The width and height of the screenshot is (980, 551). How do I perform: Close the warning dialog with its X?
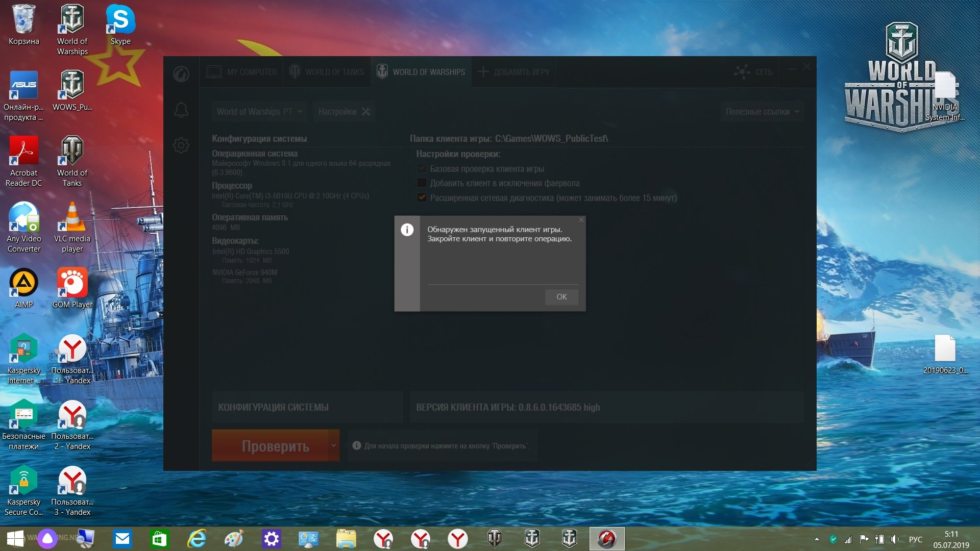[x=581, y=220]
